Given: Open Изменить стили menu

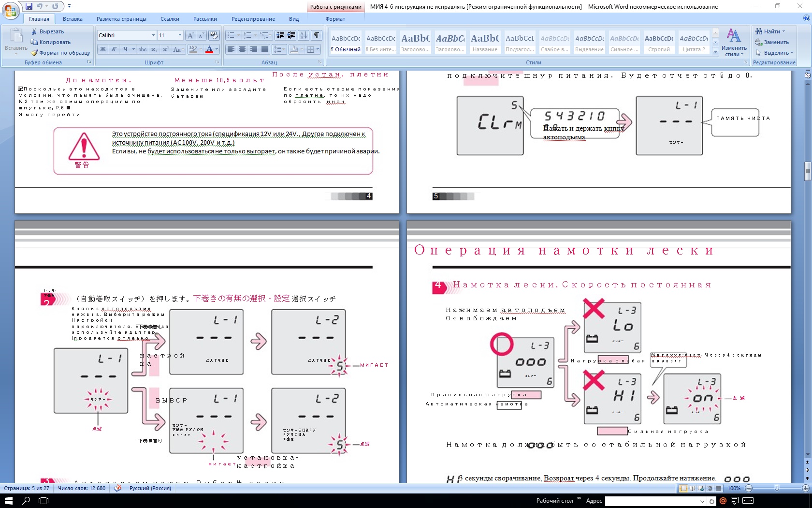Looking at the screenshot, I should (734, 43).
